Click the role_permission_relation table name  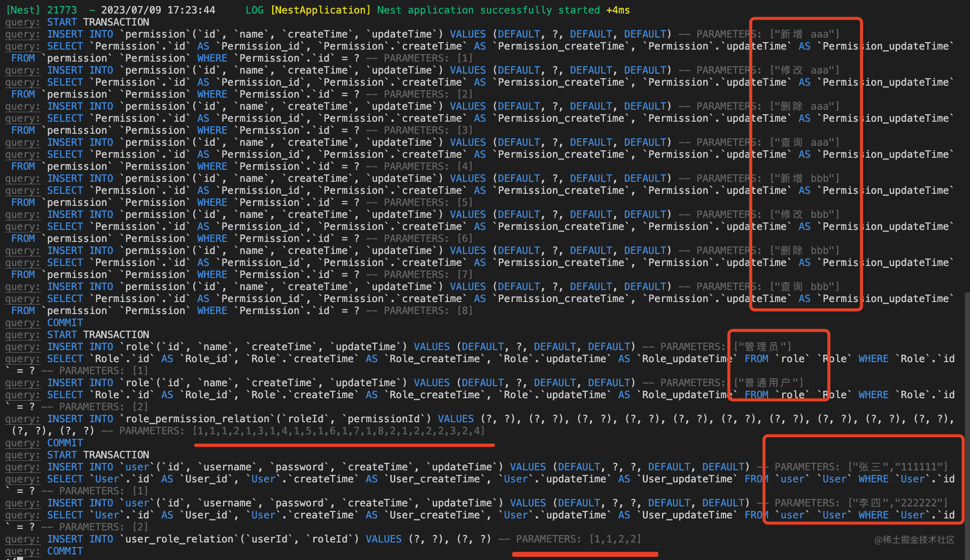tap(197, 419)
